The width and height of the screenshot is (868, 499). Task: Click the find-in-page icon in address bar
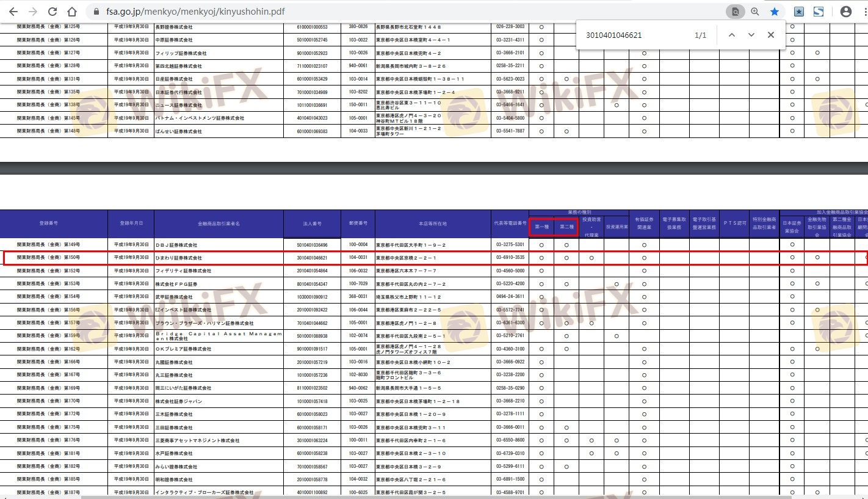(x=736, y=12)
